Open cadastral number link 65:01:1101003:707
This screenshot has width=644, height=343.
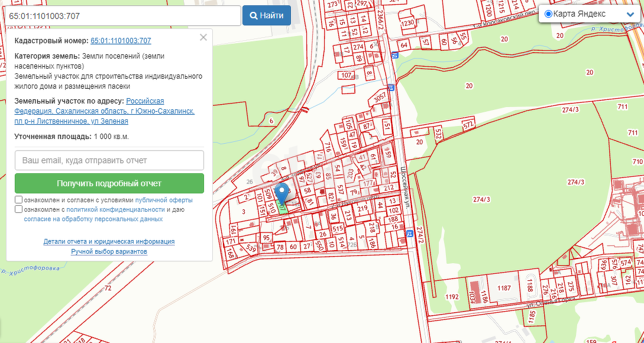[121, 41]
